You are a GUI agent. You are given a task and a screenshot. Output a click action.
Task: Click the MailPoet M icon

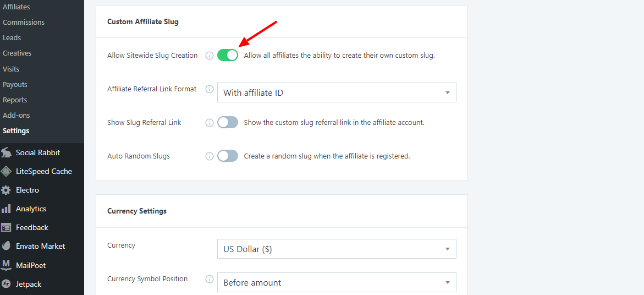pos(6,265)
